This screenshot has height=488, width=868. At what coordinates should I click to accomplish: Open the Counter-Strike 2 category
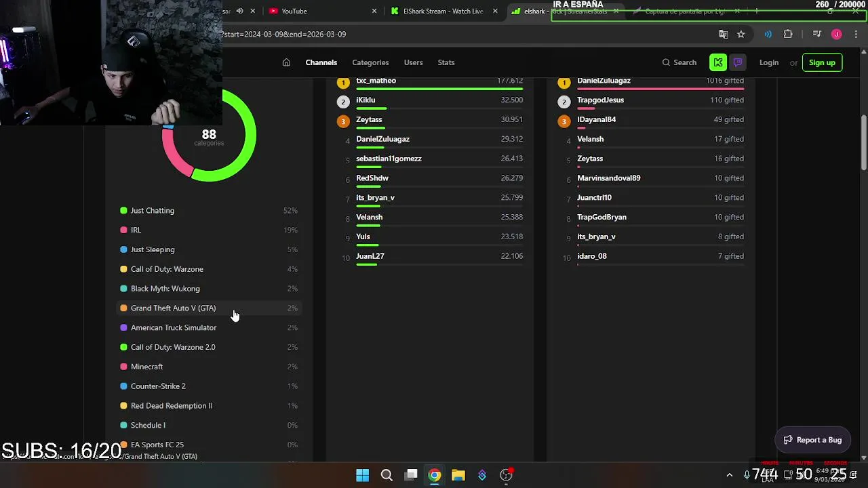coord(209,386)
